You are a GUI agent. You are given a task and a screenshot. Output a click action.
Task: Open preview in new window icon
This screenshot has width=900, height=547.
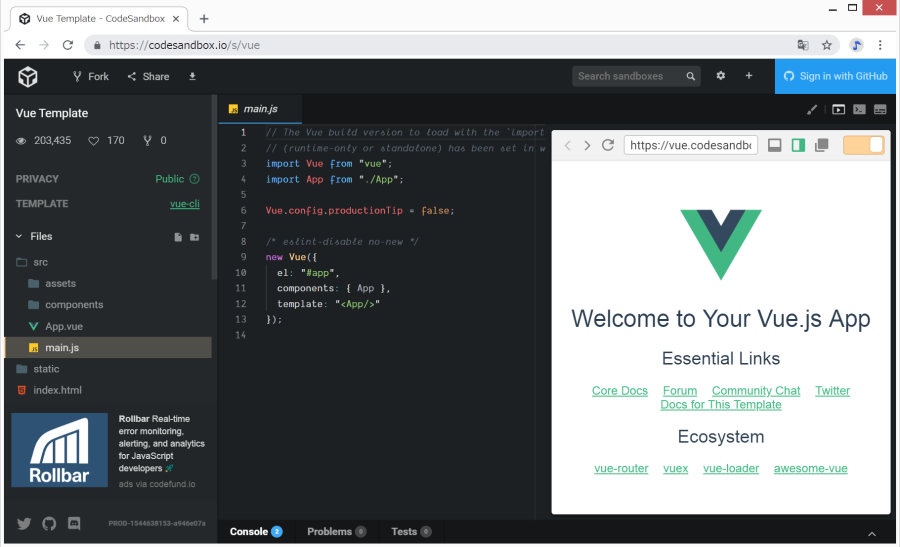point(822,145)
